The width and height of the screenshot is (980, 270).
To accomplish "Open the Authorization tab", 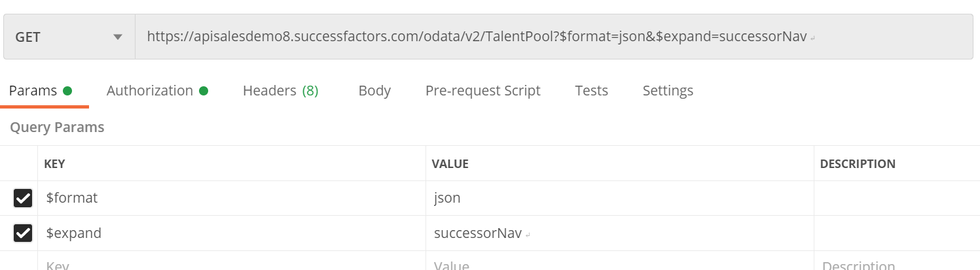I will tap(157, 91).
